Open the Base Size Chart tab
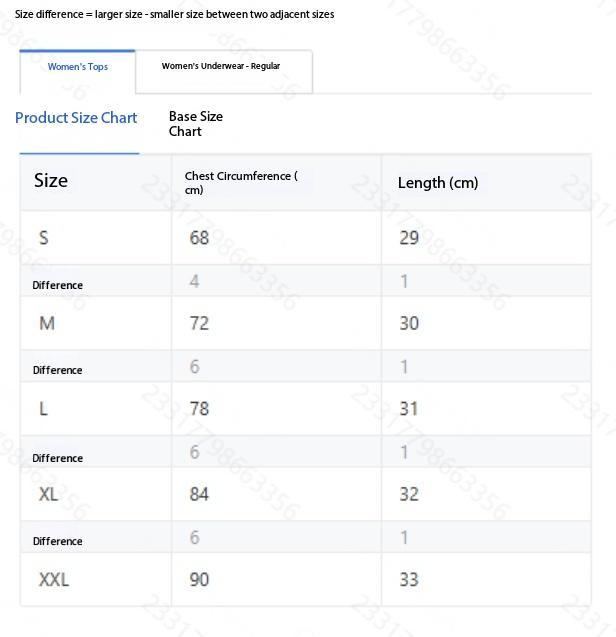 196,124
